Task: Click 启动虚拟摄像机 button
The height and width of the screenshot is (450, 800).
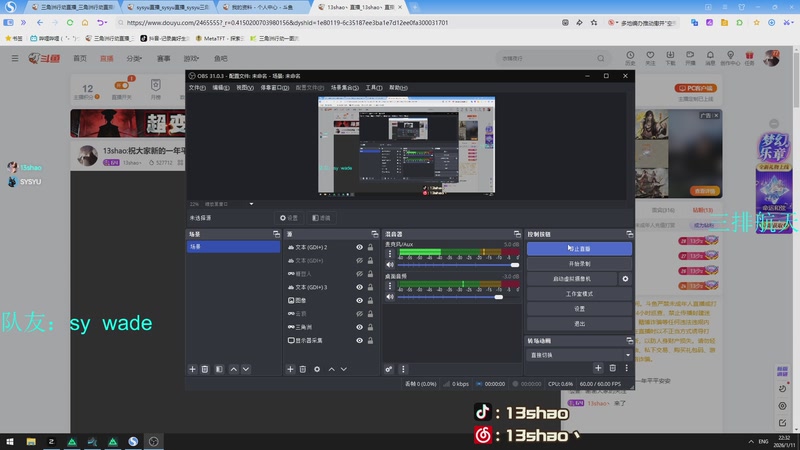Action: (x=572, y=279)
